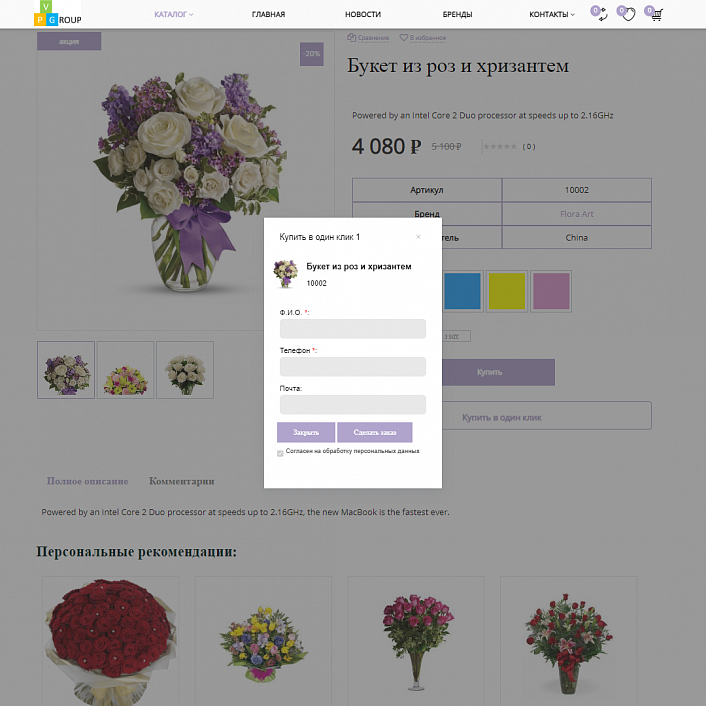Close the one-click purchase popup with X
Screen dimensions: 706x706
(418, 237)
